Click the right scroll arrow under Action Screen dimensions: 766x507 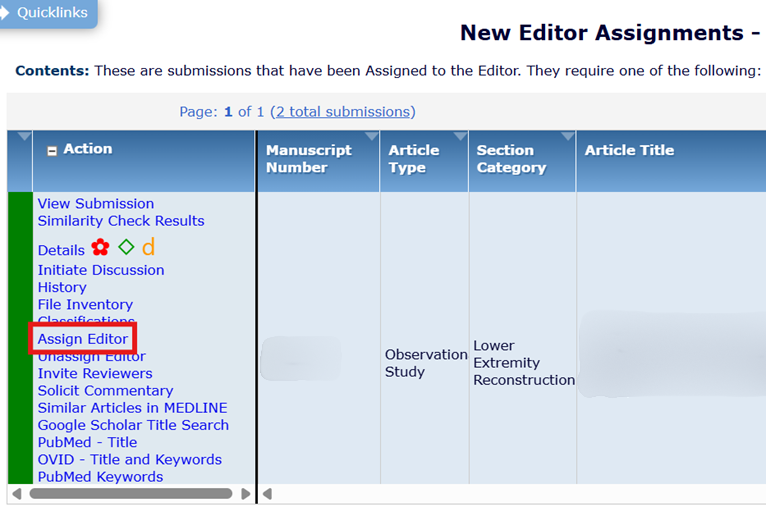click(246, 494)
